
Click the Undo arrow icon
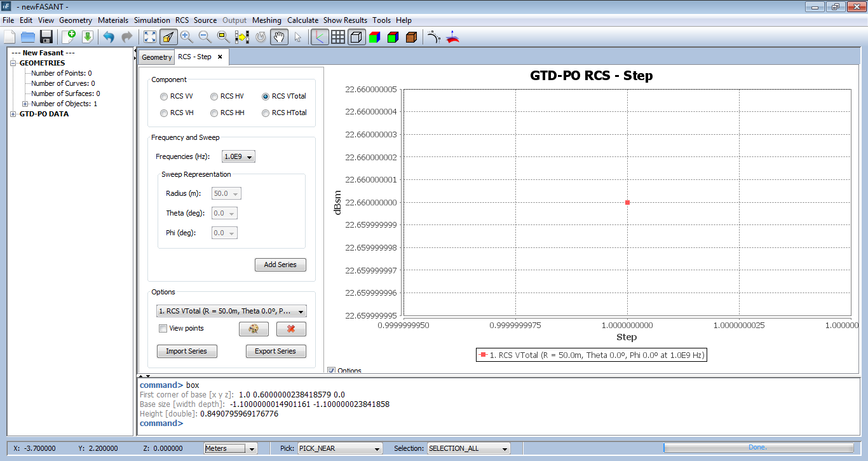[109, 37]
